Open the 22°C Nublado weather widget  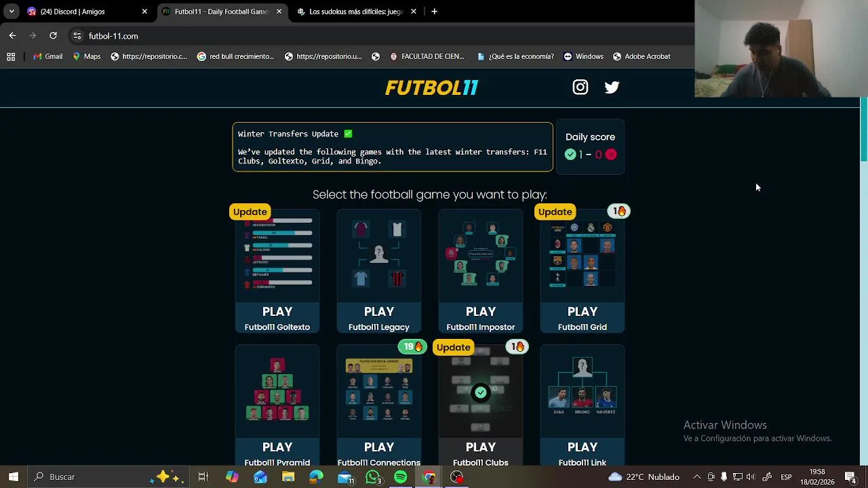pyautogui.click(x=644, y=476)
